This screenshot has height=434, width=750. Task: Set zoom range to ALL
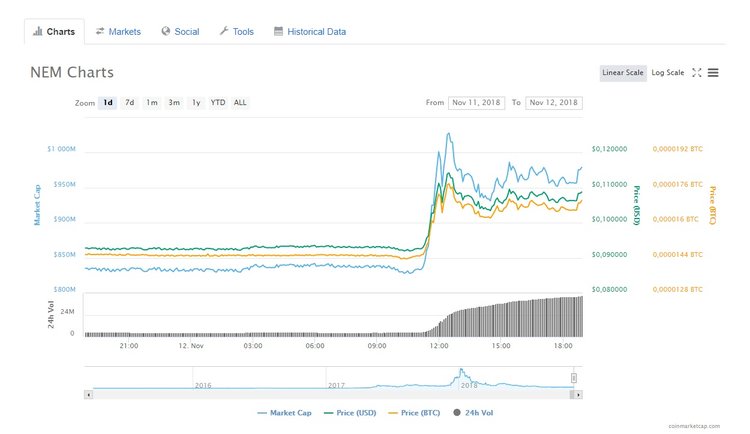240,102
